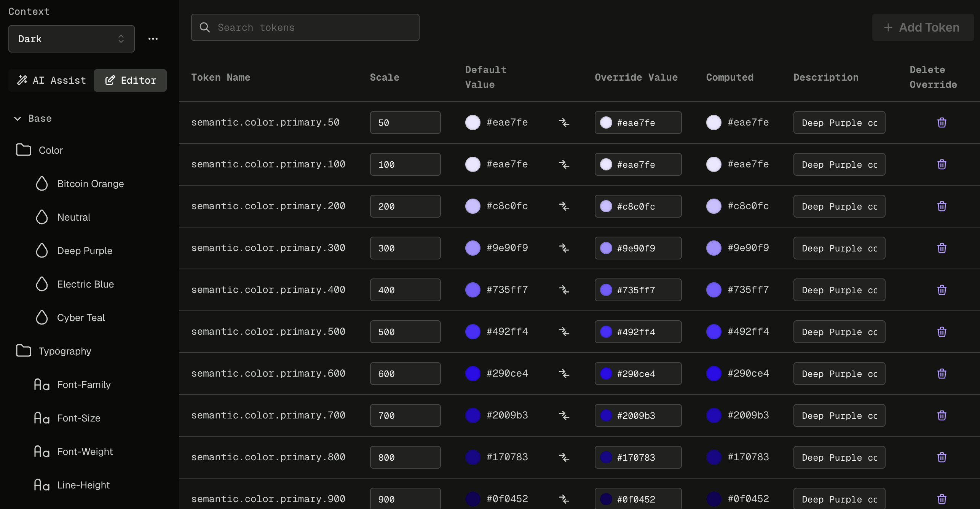This screenshot has height=509, width=980.
Task: Click the Typography folder icon
Action: [x=23, y=350]
